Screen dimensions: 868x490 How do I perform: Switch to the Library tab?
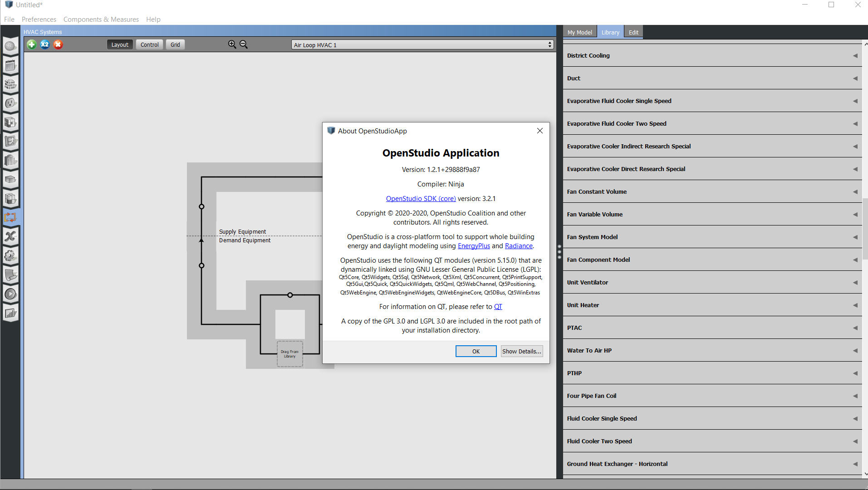[x=610, y=32]
